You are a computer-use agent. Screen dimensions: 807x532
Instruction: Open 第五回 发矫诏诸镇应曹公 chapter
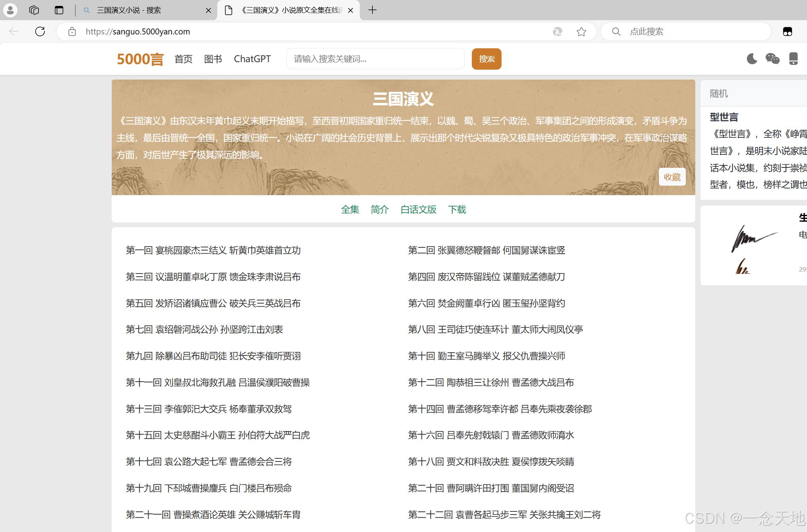point(213,303)
